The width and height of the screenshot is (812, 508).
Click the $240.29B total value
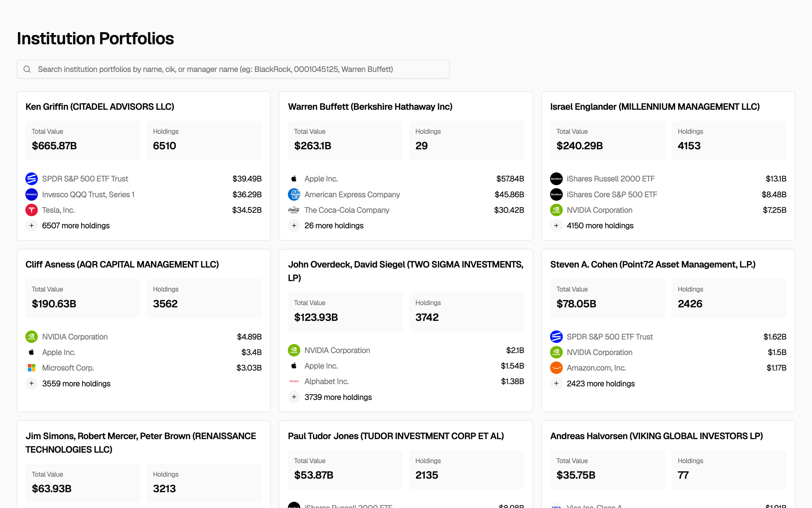coord(579,146)
